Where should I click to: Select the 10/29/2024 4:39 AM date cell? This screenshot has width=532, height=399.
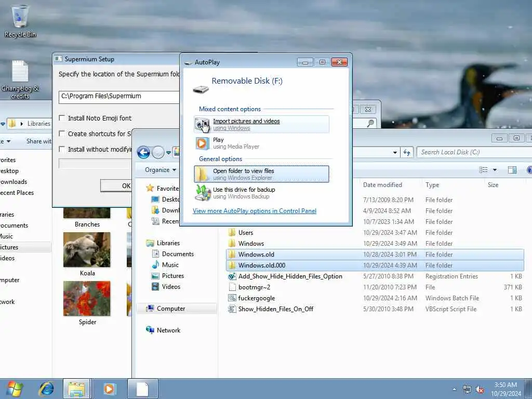(390, 265)
